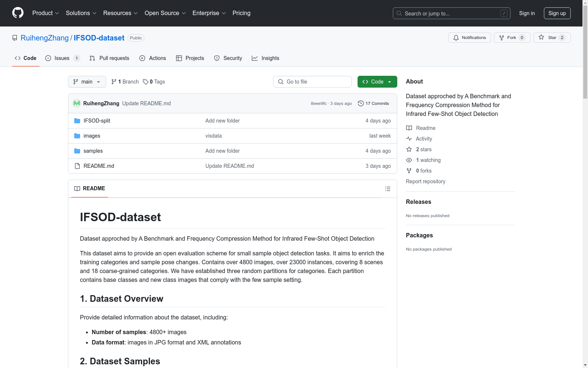Open the Projects tab
This screenshot has height=368, width=588.
coord(190,58)
